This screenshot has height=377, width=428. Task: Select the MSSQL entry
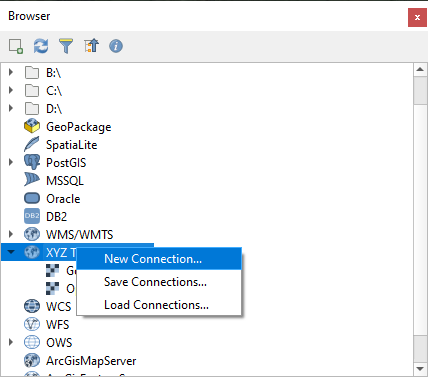pyautogui.click(x=65, y=181)
